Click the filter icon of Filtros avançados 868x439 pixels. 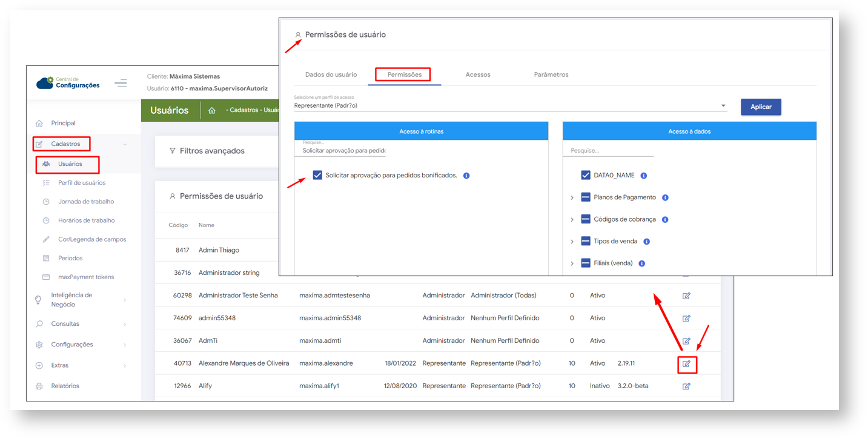pyautogui.click(x=173, y=151)
